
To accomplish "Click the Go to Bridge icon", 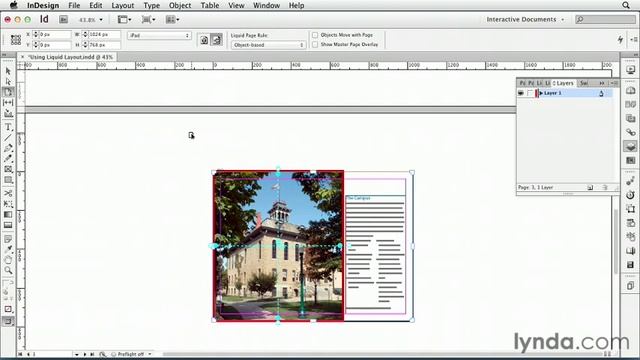I will (x=64, y=19).
